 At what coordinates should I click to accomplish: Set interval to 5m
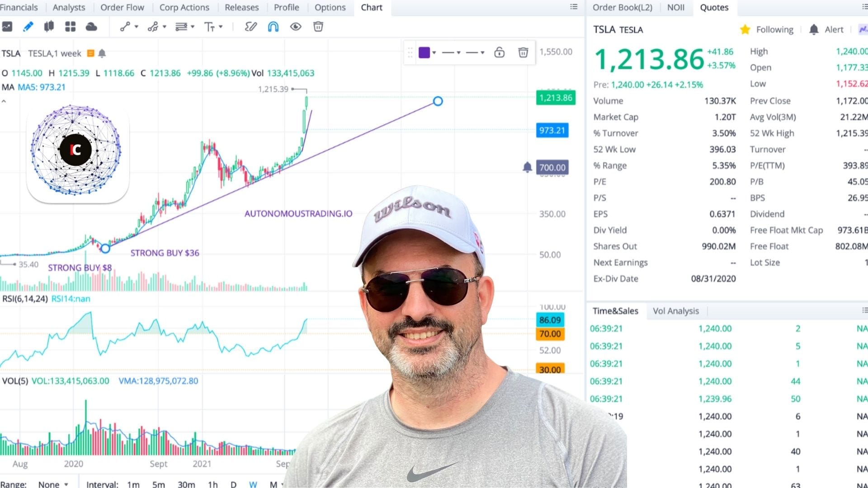click(x=158, y=484)
